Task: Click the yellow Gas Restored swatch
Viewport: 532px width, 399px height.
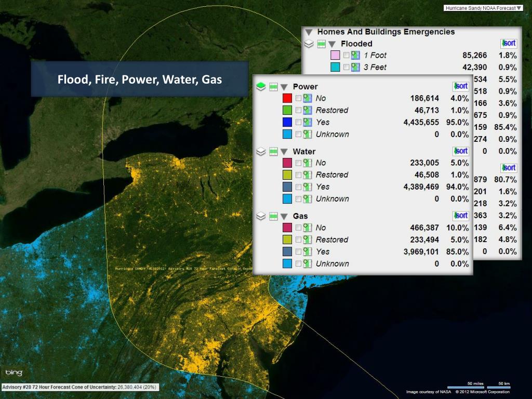Action: point(287,240)
